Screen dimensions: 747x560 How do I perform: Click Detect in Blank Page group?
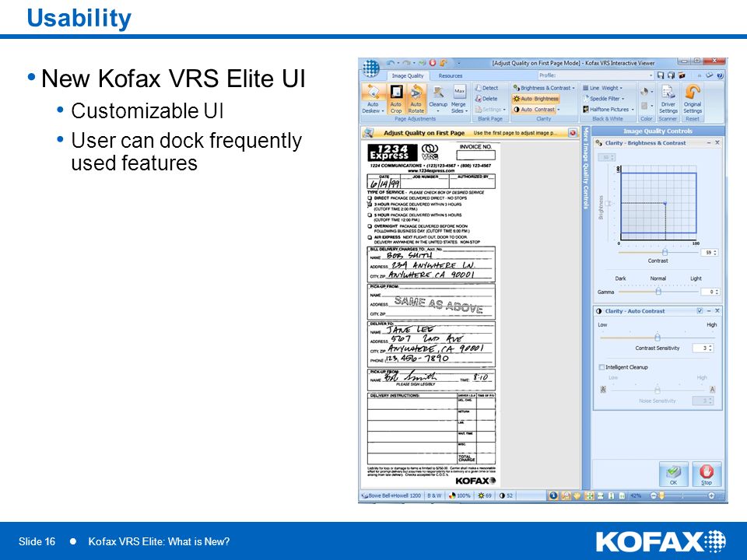[487, 88]
